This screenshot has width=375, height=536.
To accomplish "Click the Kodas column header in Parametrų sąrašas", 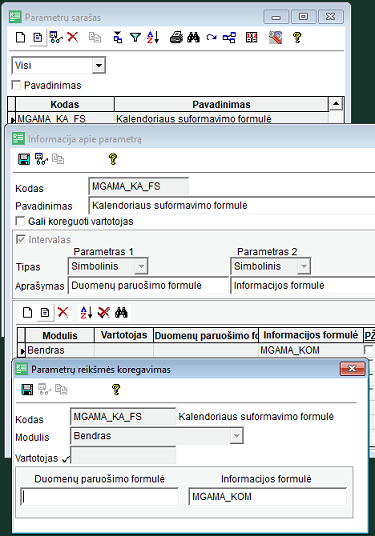I will 65,104.
